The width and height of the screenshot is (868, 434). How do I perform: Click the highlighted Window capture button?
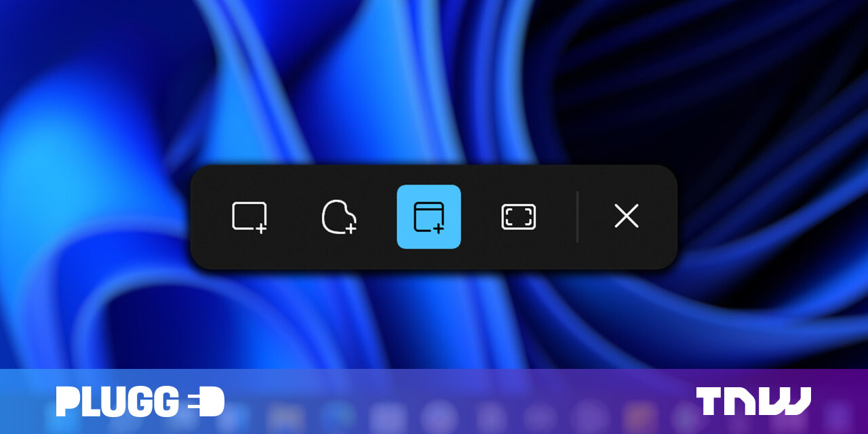(x=429, y=216)
